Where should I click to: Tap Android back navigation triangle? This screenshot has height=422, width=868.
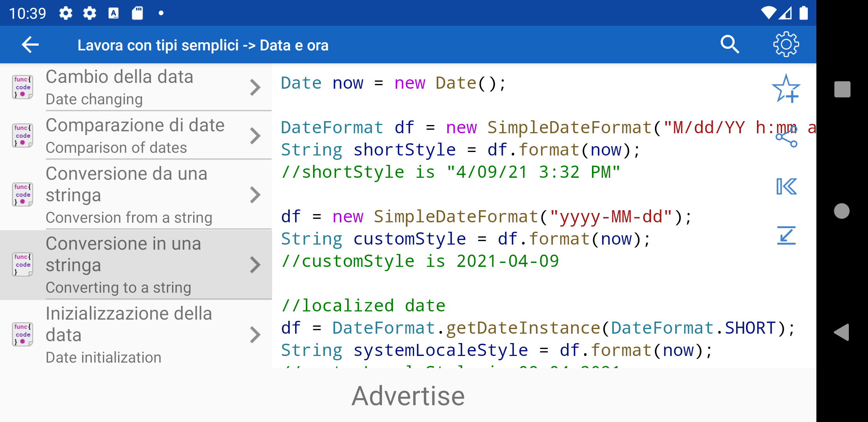841,333
